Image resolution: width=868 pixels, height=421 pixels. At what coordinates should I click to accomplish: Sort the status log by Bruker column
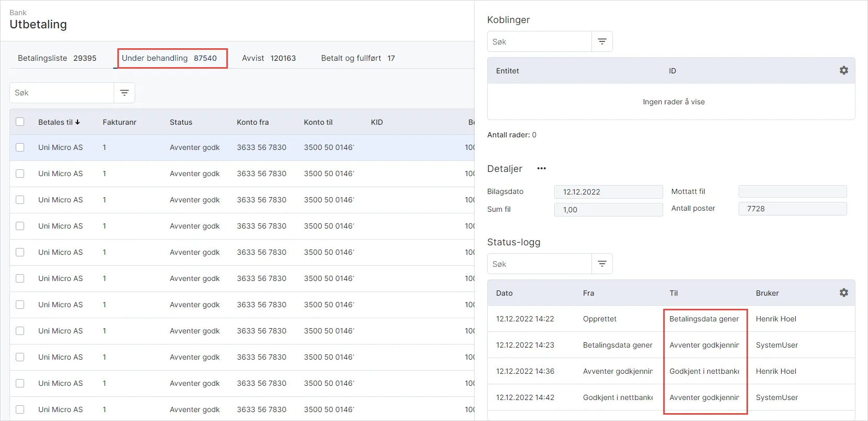(767, 293)
